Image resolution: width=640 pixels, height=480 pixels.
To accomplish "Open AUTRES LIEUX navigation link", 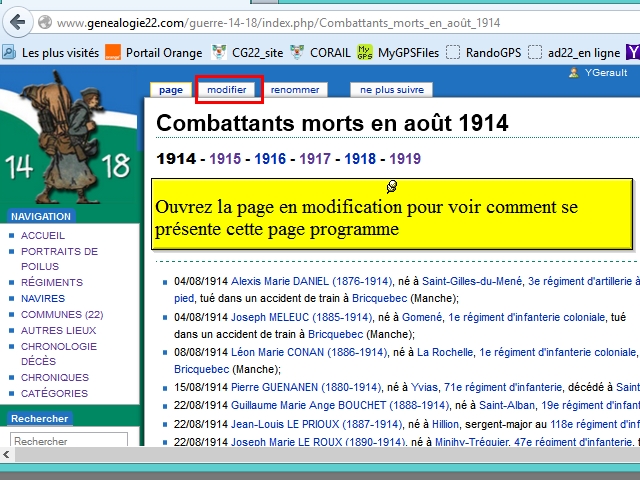I will pos(58,330).
